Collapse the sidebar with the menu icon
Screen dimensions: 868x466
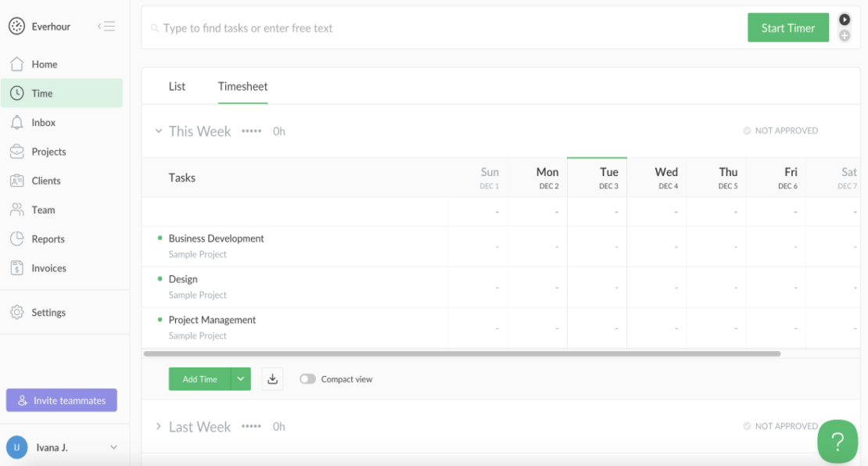coord(106,26)
